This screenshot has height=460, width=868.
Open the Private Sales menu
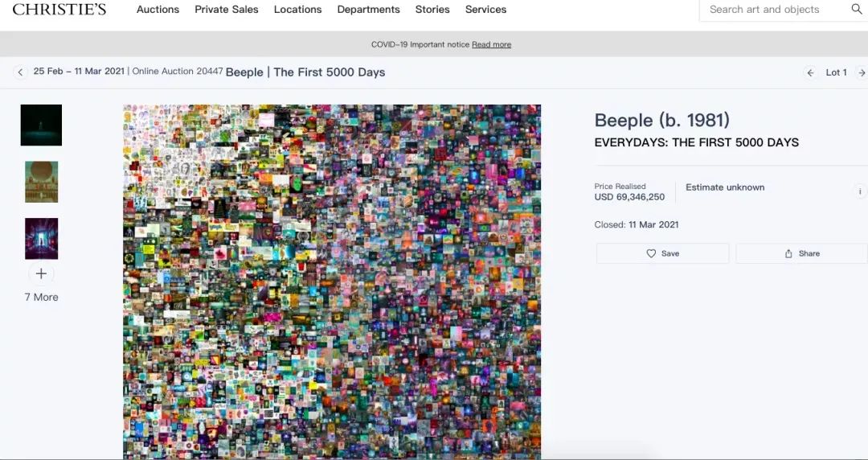point(227,10)
